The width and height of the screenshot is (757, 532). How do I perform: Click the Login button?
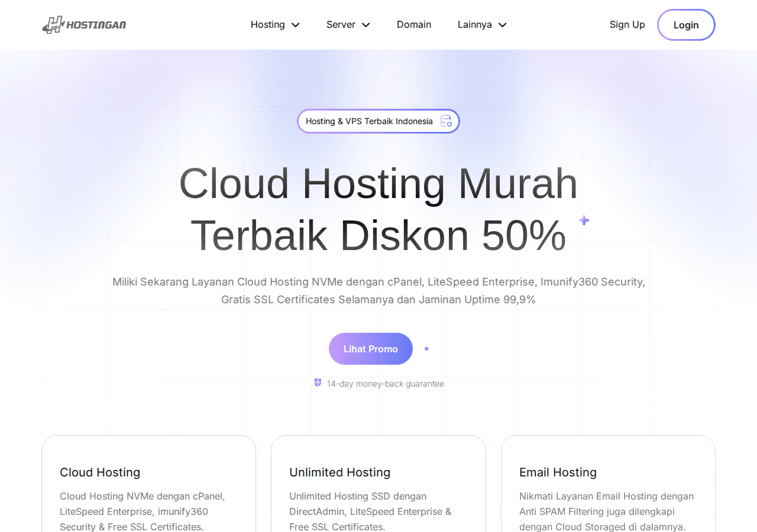686,25
